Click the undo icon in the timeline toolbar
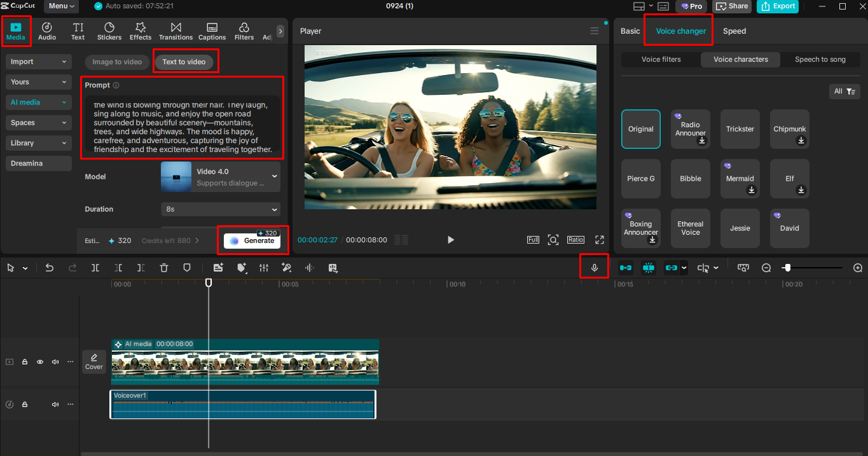The height and width of the screenshot is (456, 868). [x=50, y=268]
